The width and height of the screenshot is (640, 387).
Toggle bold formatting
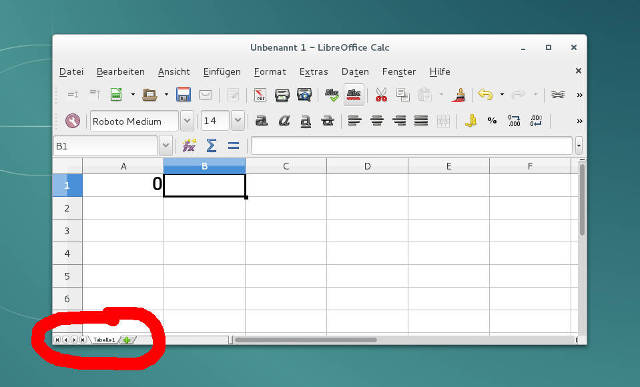click(x=262, y=121)
